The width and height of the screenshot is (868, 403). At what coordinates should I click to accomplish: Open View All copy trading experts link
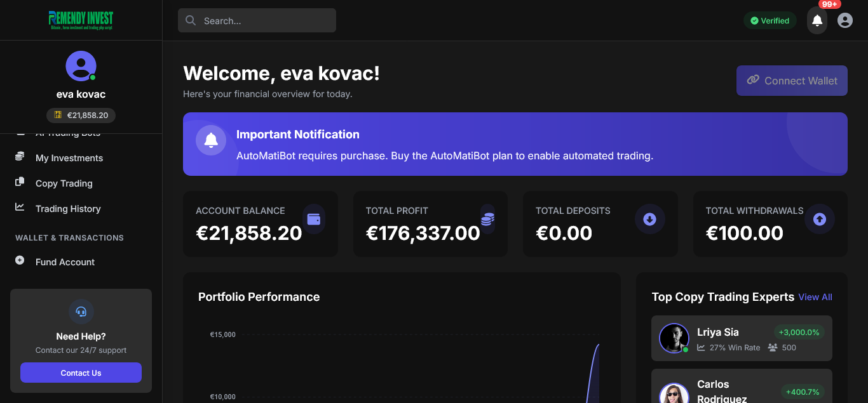tap(815, 297)
